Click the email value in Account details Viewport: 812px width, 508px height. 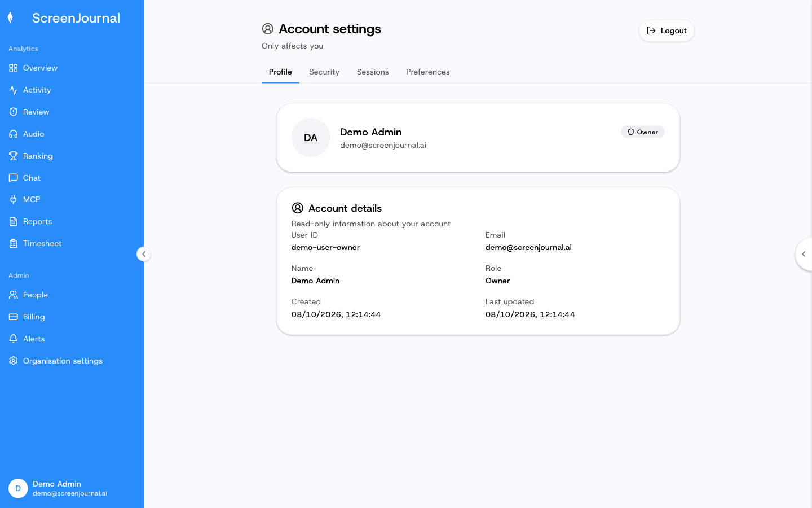click(528, 248)
